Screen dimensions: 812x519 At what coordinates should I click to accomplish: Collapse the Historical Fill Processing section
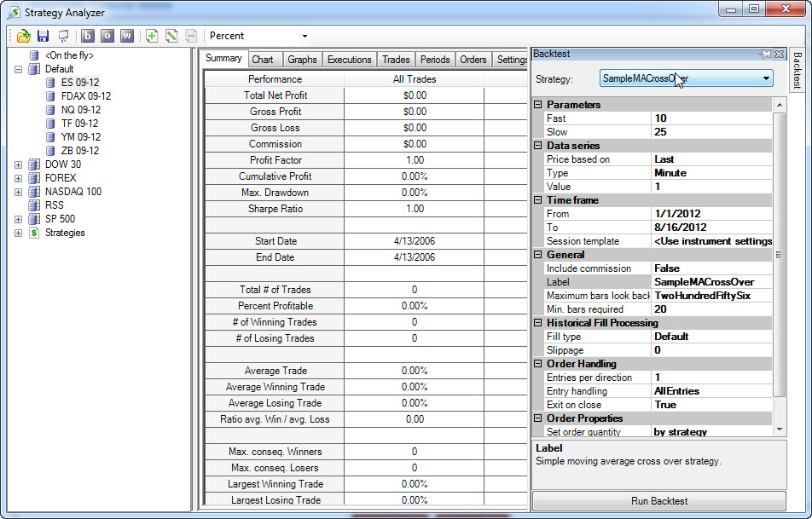coord(538,323)
